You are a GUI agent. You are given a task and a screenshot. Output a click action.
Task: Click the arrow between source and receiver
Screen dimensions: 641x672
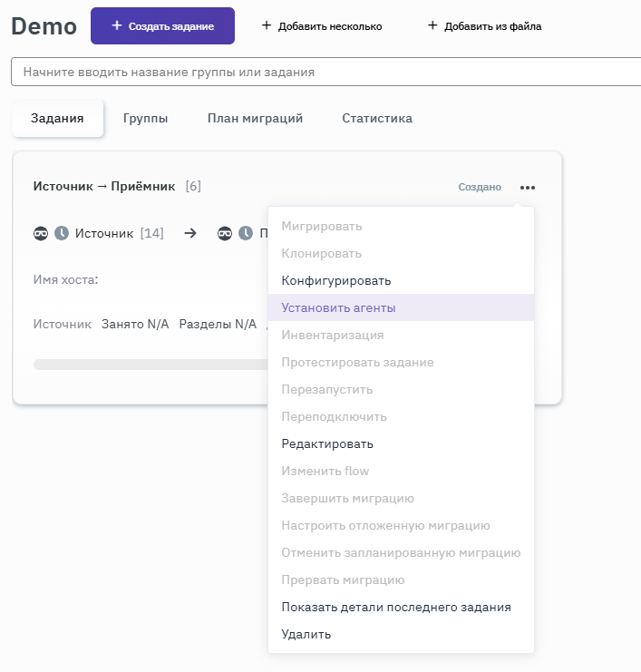(190, 233)
